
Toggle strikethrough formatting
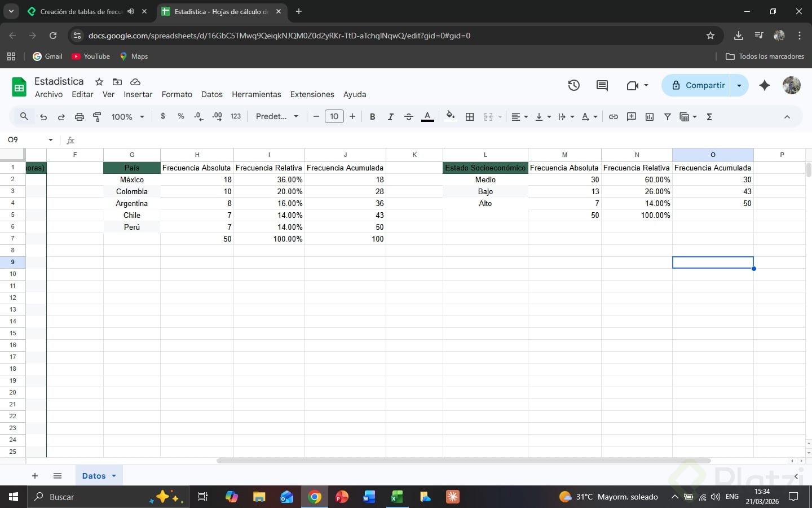tap(409, 117)
